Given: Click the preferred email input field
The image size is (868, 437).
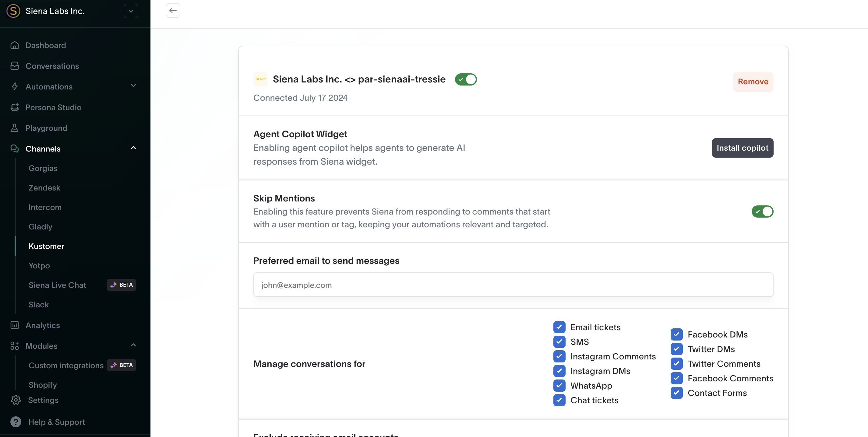Looking at the screenshot, I should pyautogui.click(x=513, y=285).
